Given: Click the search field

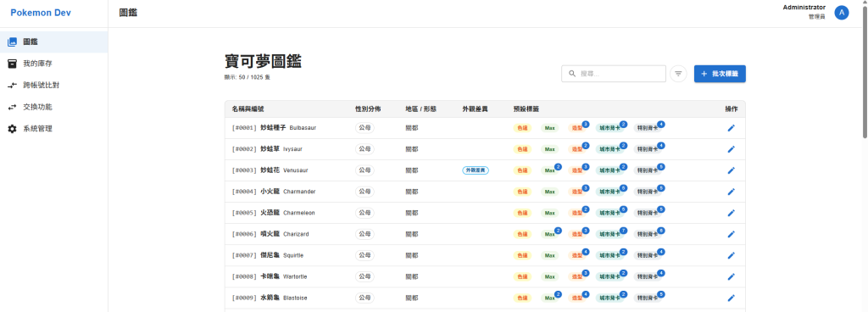Looking at the screenshot, I should tap(614, 74).
